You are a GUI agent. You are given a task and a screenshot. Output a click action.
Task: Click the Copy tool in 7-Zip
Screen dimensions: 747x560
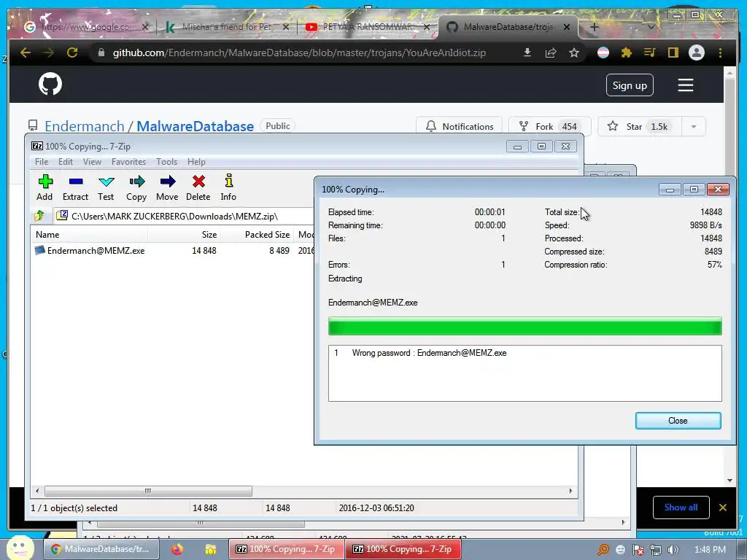[136, 187]
